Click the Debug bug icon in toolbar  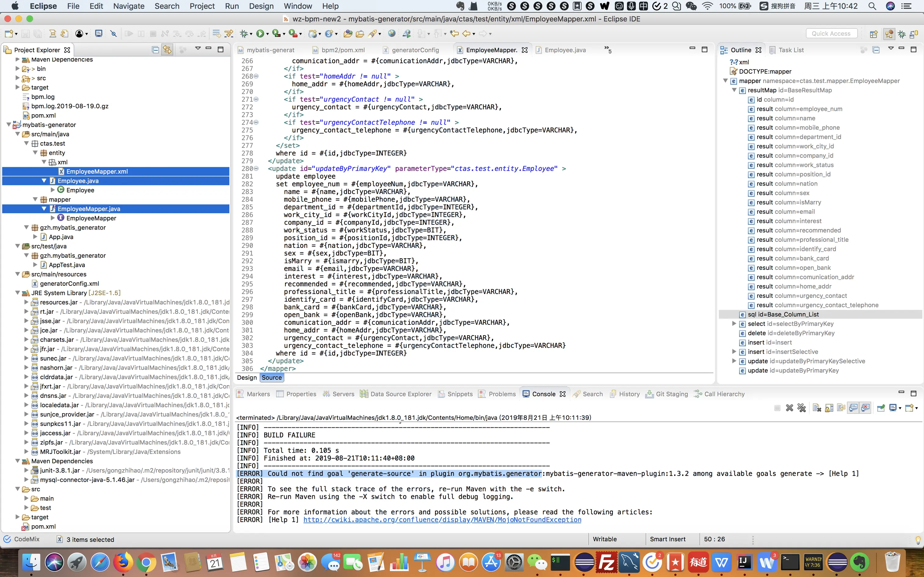244,34
